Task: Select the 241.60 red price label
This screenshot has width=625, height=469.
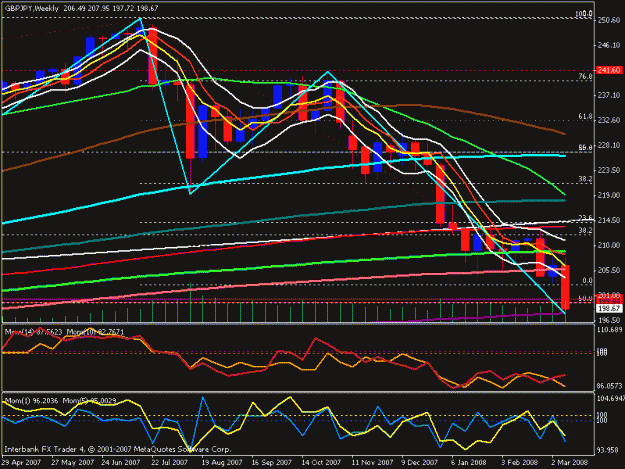Action: pyautogui.click(x=609, y=70)
